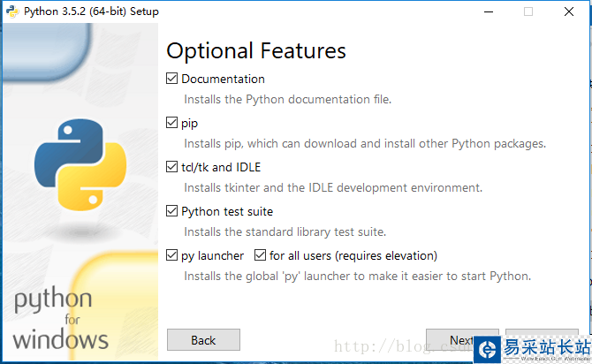
Task: Toggle the pip checkbox
Action: [x=172, y=123]
